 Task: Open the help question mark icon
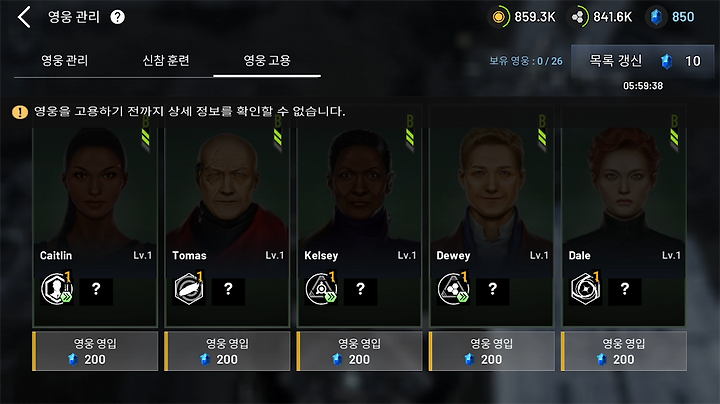(x=118, y=17)
